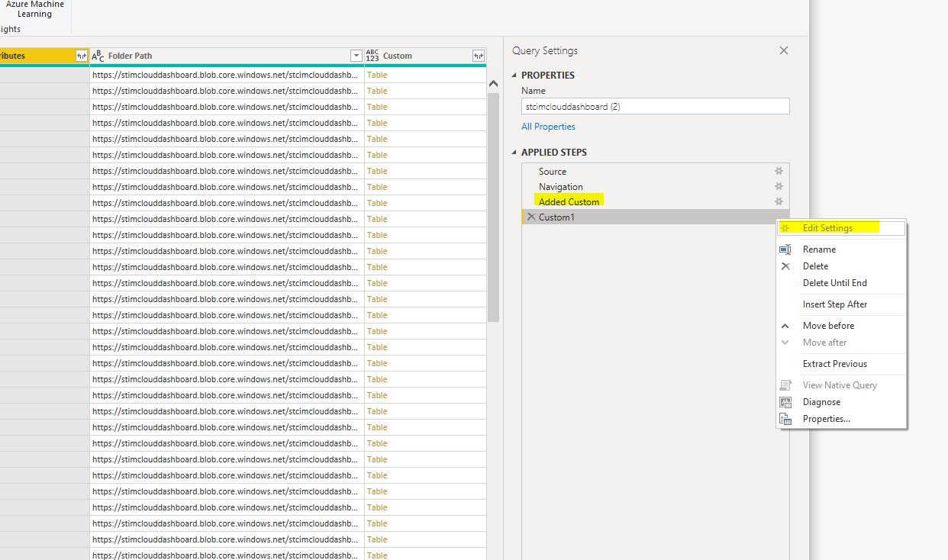
Task: Open Folder Path column filter dropdown
Action: tap(356, 56)
